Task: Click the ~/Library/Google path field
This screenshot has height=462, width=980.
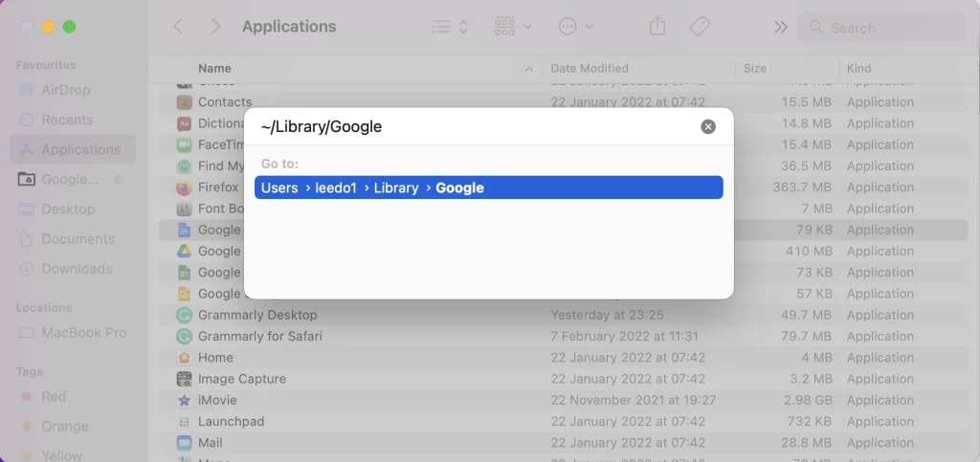Action: tap(475, 126)
